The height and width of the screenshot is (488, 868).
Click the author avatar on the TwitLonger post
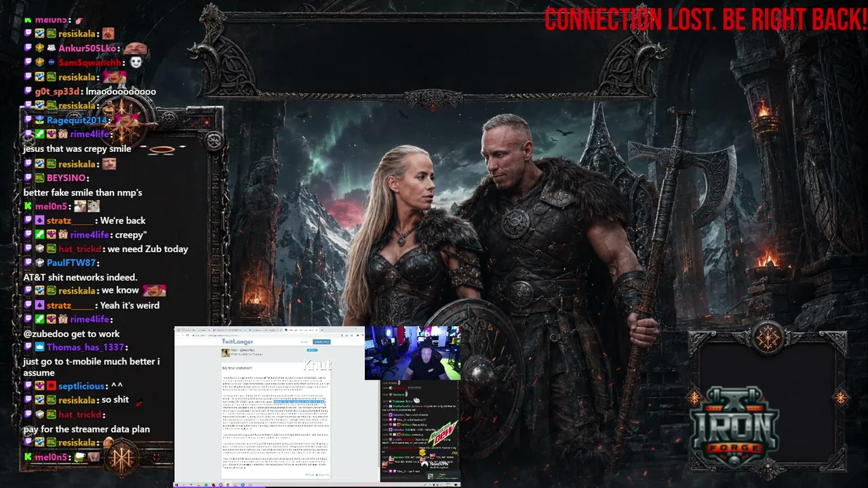coord(225,352)
